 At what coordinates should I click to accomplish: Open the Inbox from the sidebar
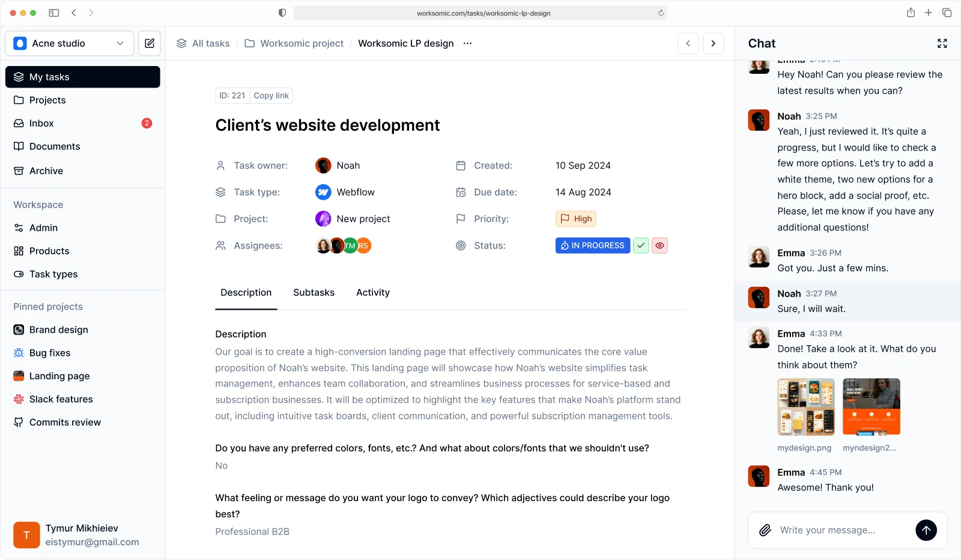pos(41,123)
